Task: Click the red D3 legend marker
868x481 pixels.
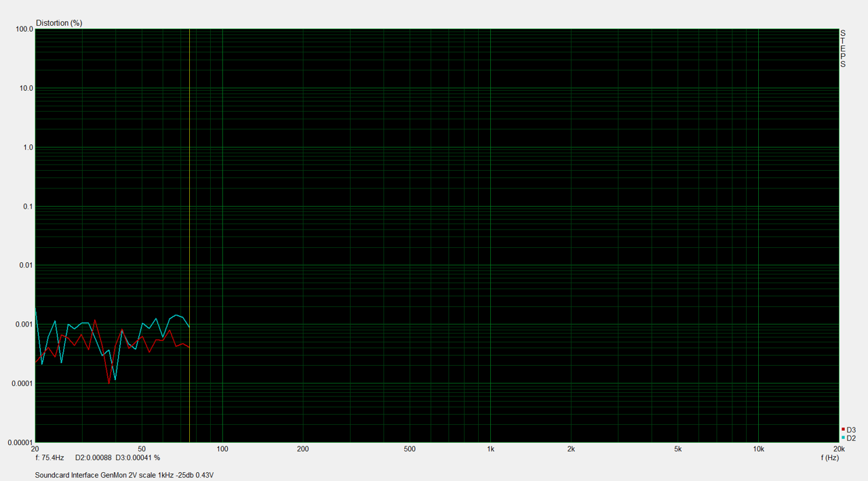Action: [843, 430]
